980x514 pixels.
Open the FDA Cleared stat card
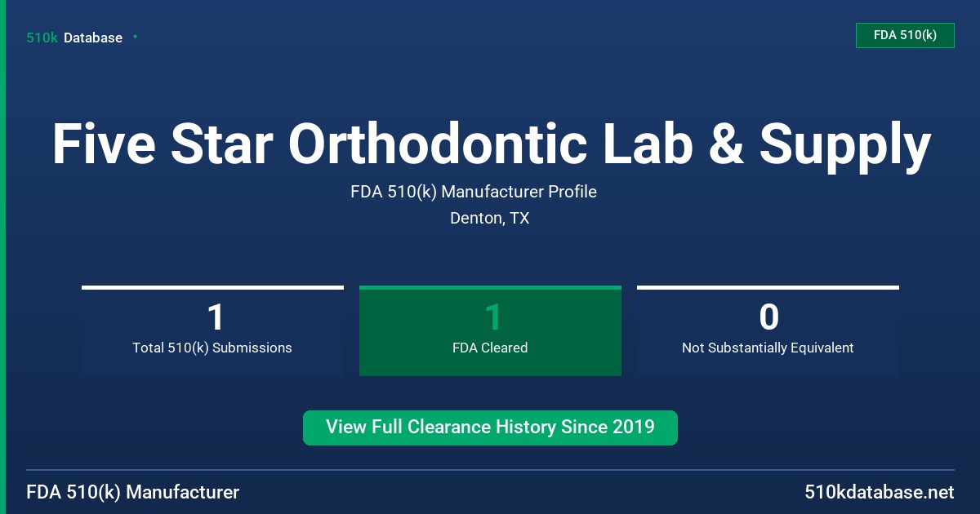(x=490, y=330)
